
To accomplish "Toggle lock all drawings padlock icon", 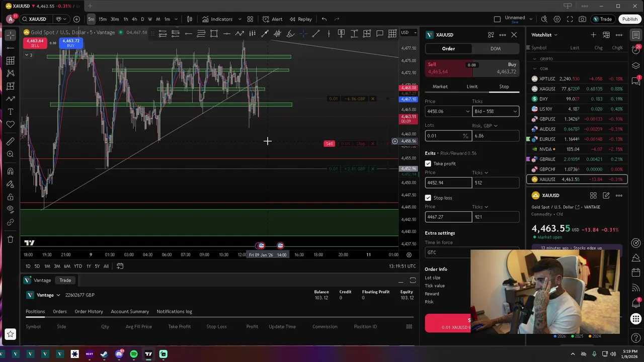I will 10,197.
